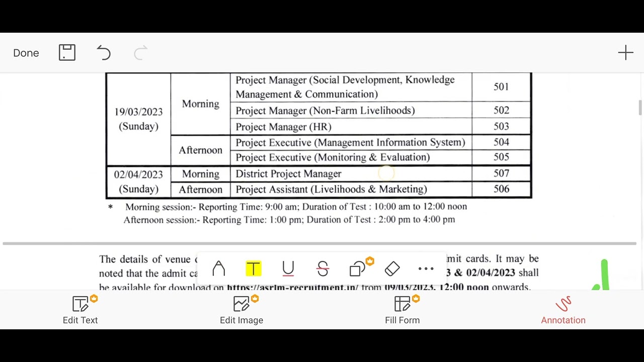
Task: Switch to the Fill Form tab
Action: [403, 310]
